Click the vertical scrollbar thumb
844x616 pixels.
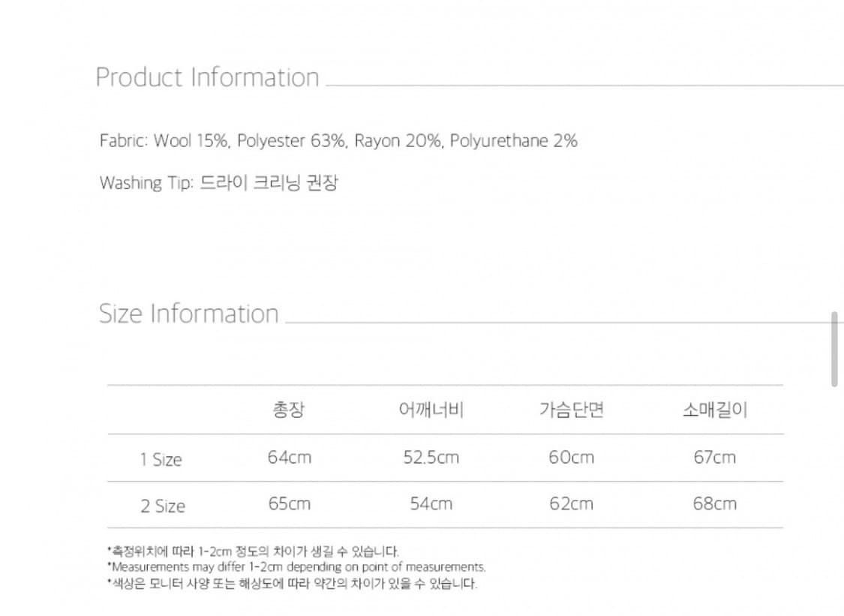point(834,350)
